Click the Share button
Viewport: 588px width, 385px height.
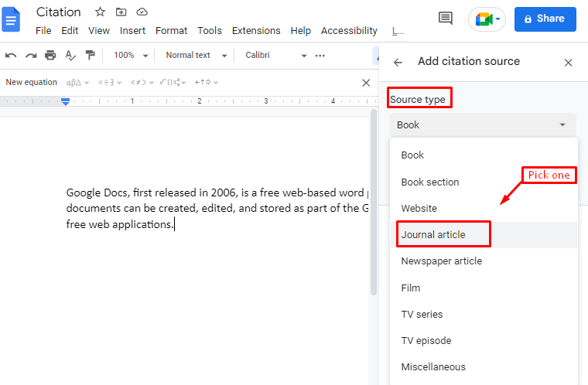pos(545,19)
